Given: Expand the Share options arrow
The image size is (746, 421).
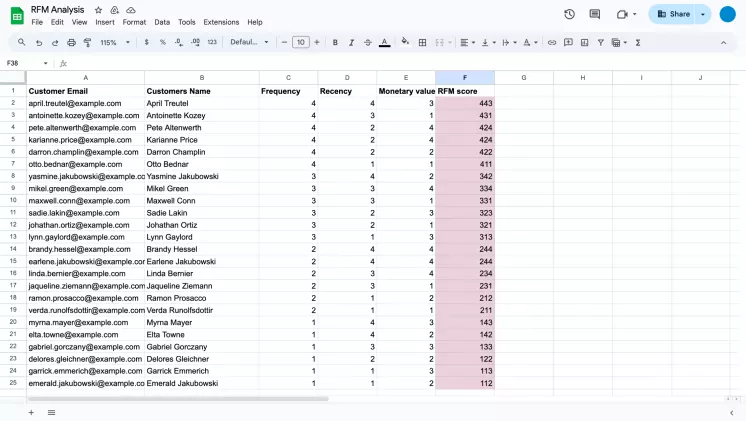Looking at the screenshot, I should coord(703,14).
